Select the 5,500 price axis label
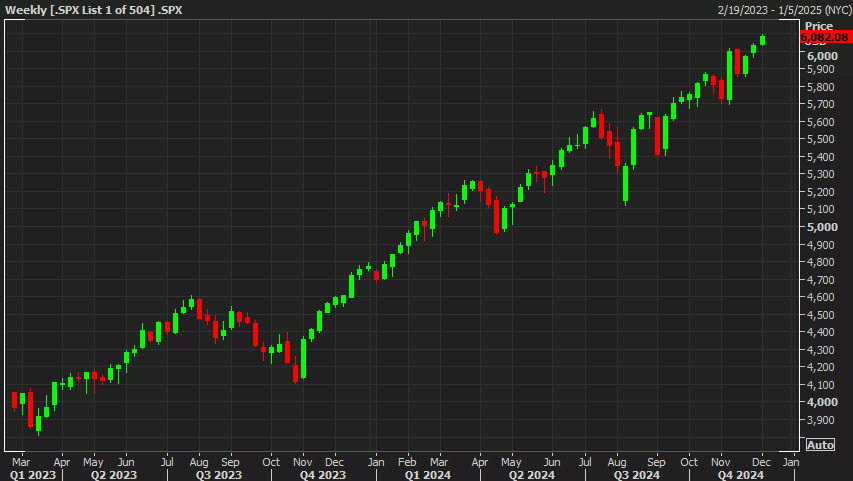Viewport: 853px width, 481px height. click(821, 139)
